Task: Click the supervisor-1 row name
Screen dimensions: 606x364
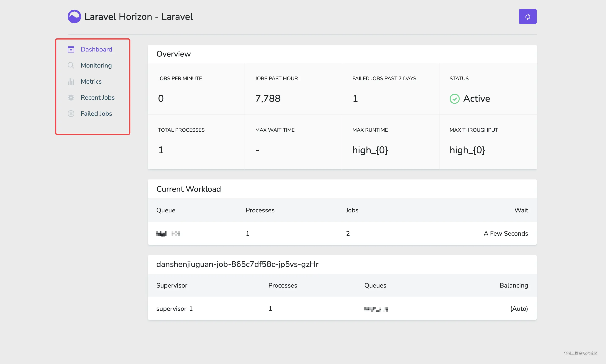Action: point(175,308)
